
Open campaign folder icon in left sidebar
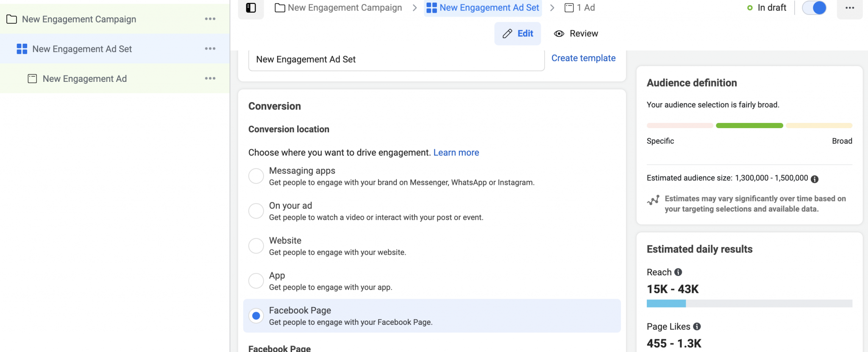pyautogui.click(x=12, y=20)
